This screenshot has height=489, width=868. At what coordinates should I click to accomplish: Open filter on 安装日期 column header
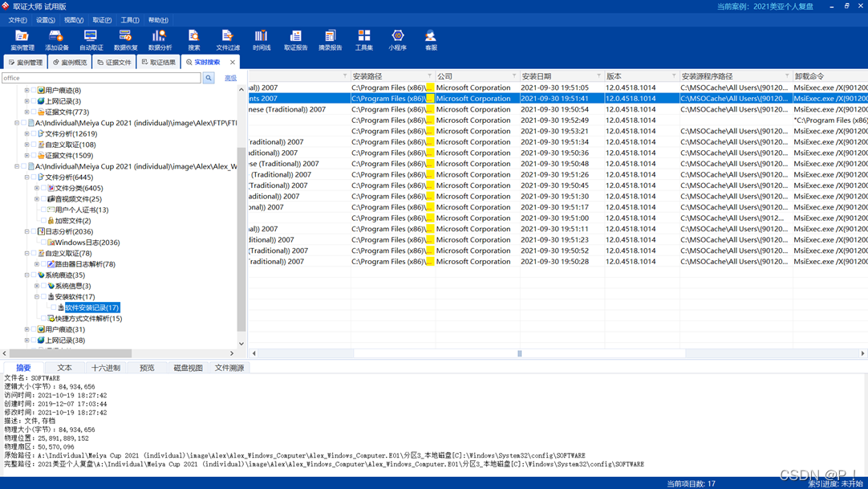click(x=599, y=75)
